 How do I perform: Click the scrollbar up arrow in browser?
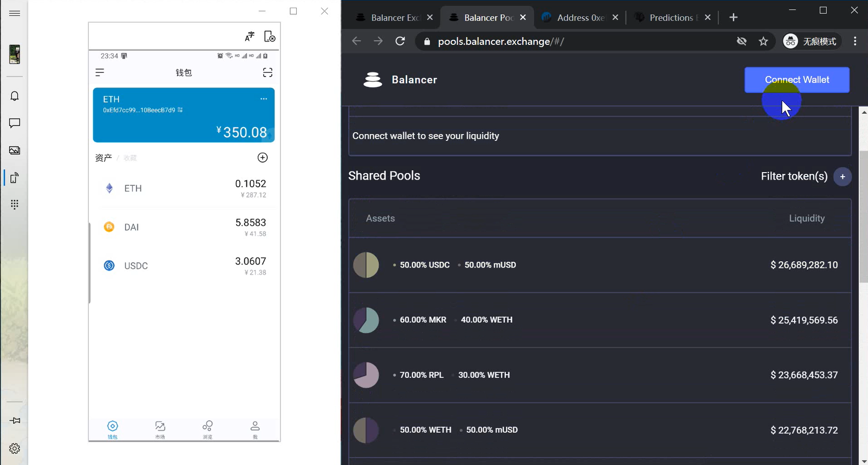pyautogui.click(x=863, y=112)
